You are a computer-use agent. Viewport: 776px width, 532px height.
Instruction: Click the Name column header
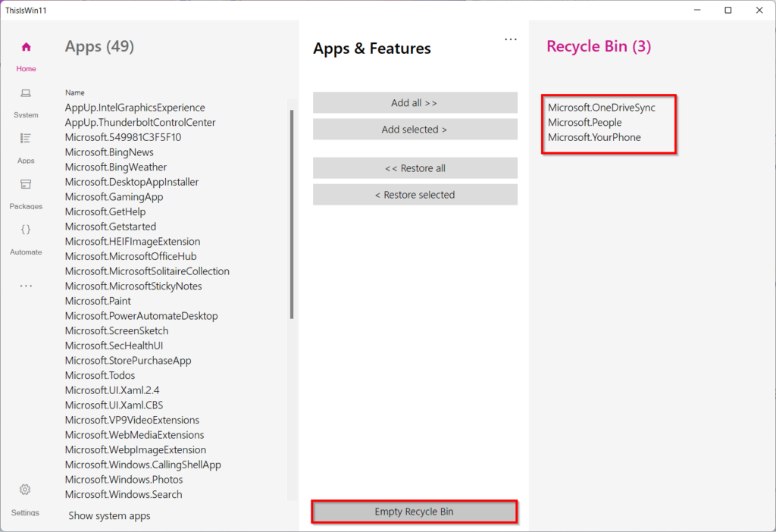75,92
